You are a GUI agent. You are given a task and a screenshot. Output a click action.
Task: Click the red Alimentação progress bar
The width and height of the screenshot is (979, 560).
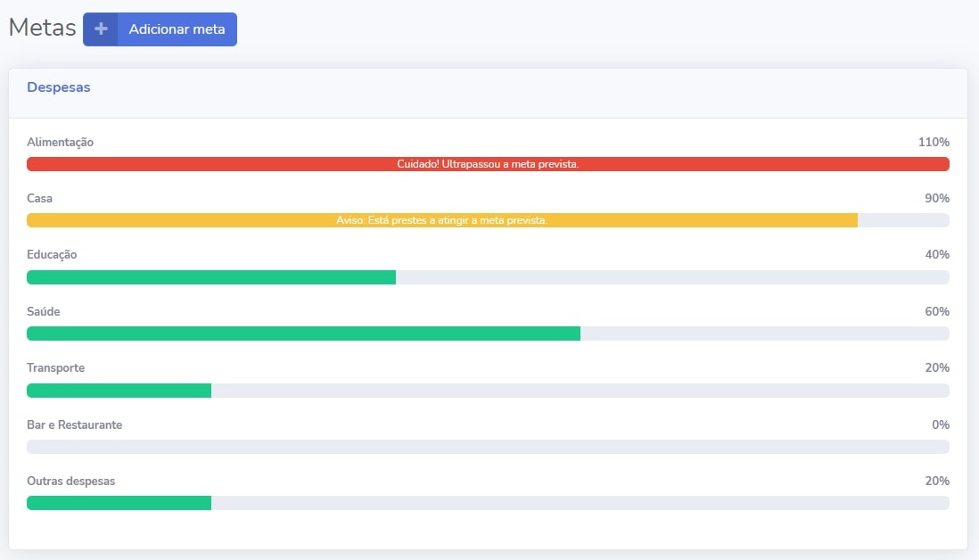(488, 164)
